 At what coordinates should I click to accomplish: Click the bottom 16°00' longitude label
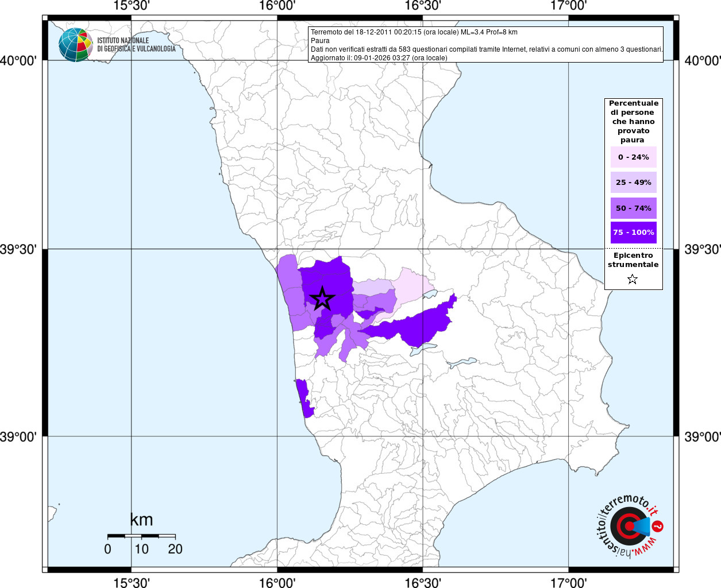[x=277, y=582]
